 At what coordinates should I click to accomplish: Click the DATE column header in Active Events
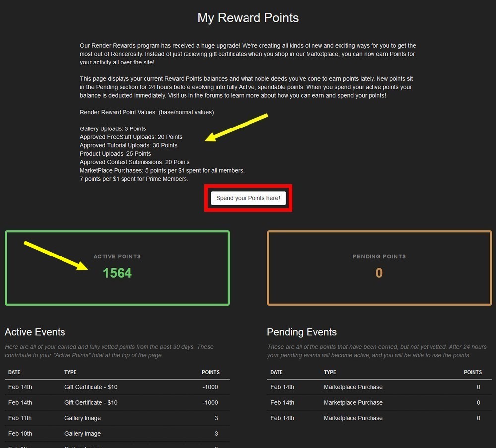[14, 372]
